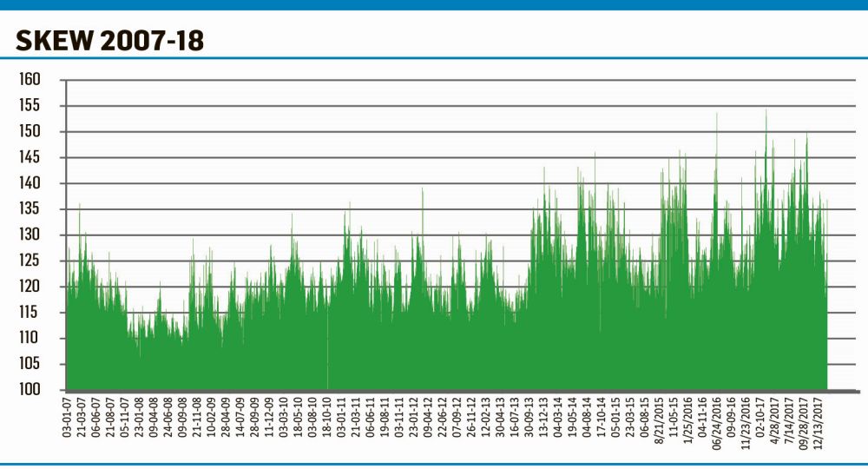Click the 17-10-14 date label

pyautogui.click(x=601, y=418)
